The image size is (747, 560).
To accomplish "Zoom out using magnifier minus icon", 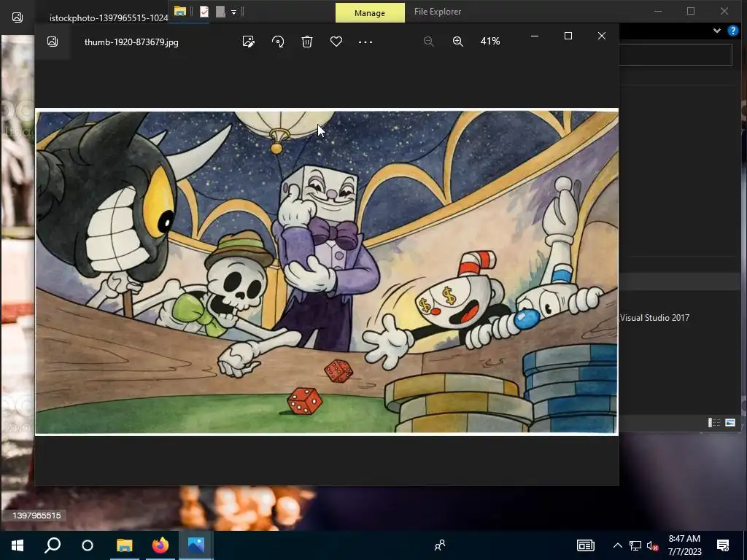I will click(428, 42).
